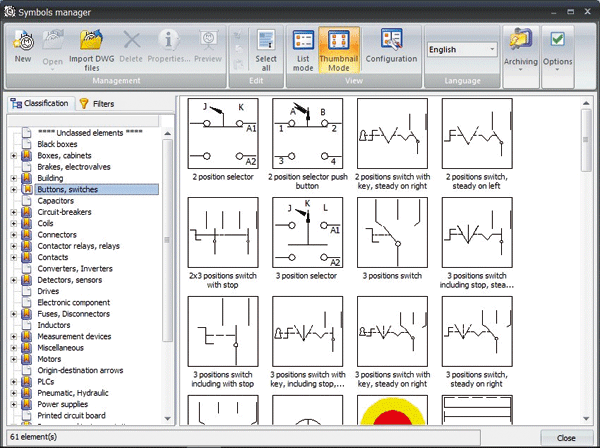Screen dimensions: 600x448
Task: Expand the Contactor relays, relays node
Action: [x=14, y=246]
